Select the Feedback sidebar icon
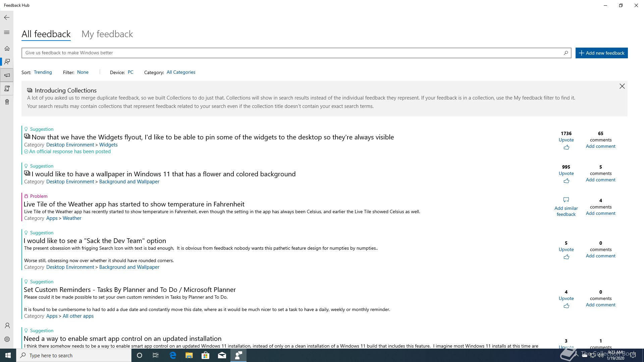Viewport: 644px width, 362px height. [x=7, y=62]
